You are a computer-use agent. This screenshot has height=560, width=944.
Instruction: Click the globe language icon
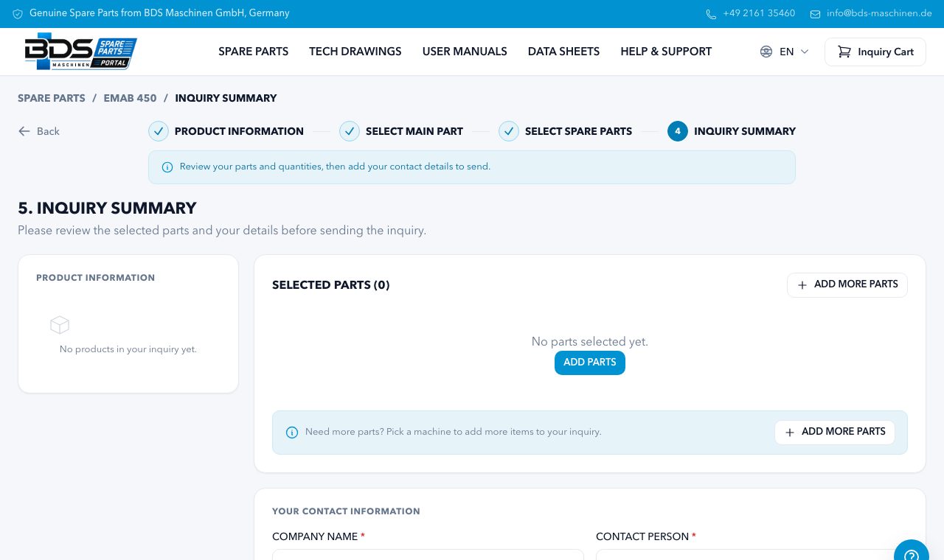[766, 52]
